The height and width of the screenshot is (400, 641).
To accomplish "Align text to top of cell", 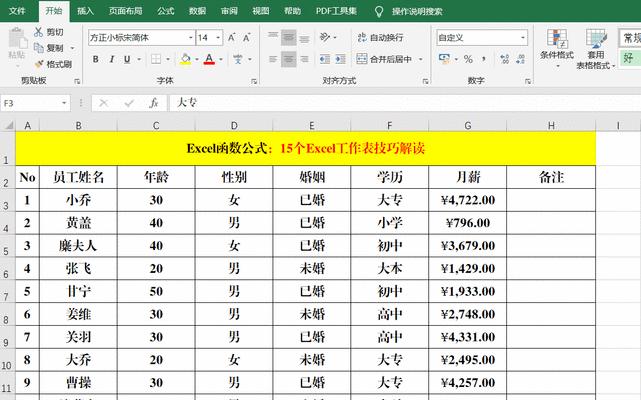I will pyautogui.click(x=273, y=37).
